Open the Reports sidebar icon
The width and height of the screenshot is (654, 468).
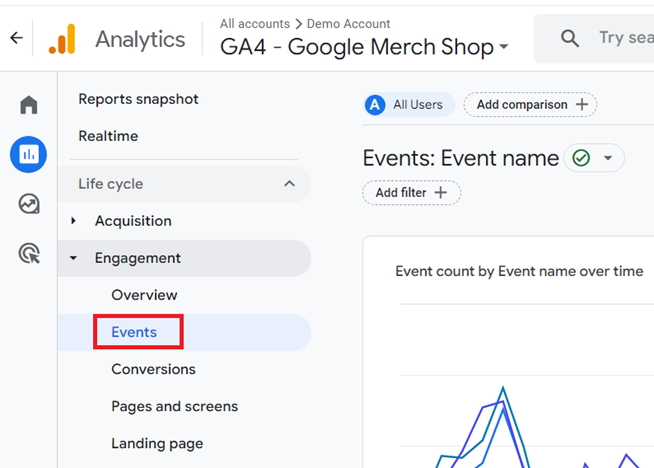click(x=28, y=154)
